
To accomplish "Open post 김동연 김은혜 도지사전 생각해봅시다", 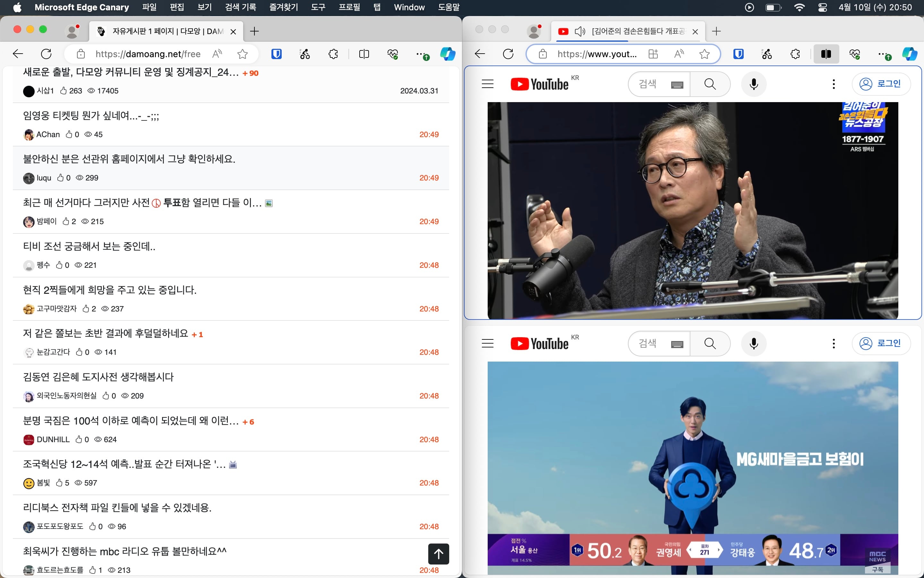I will pos(98,377).
